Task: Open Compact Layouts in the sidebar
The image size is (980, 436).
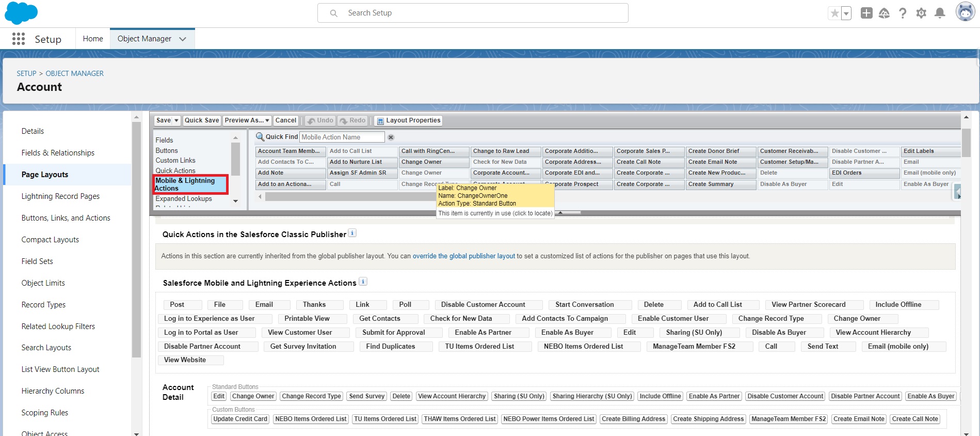Action: point(50,240)
